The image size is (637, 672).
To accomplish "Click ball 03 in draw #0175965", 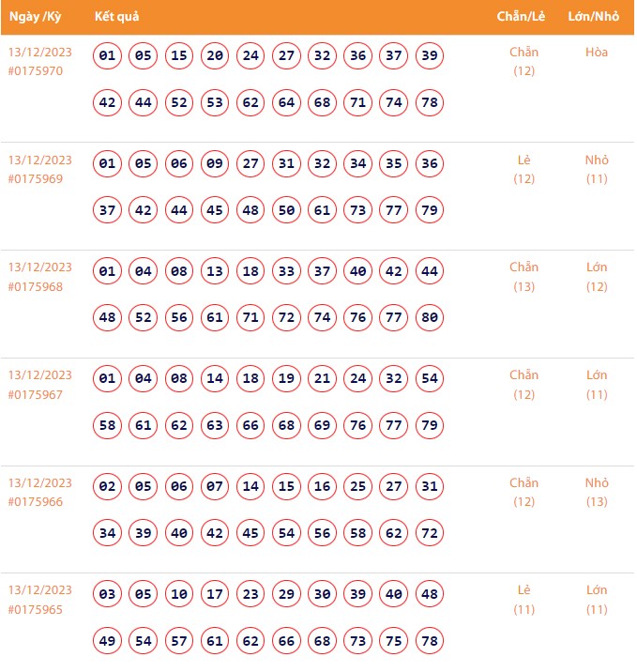I will pyautogui.click(x=108, y=594).
